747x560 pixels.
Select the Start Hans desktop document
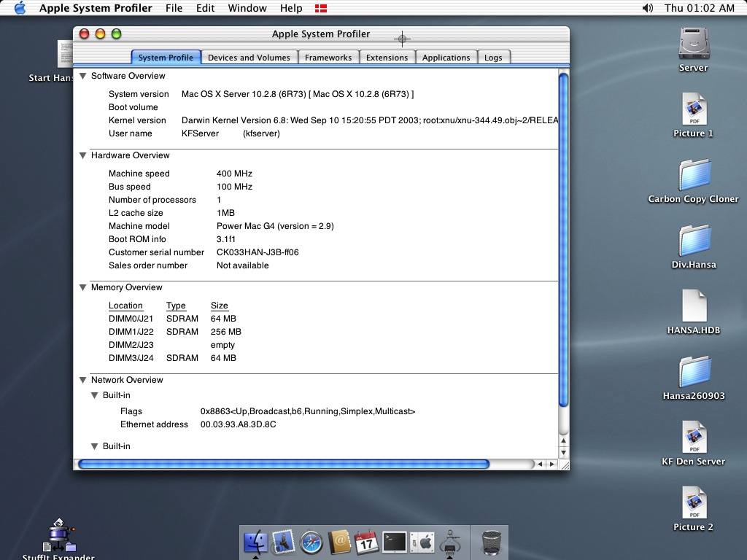point(66,54)
